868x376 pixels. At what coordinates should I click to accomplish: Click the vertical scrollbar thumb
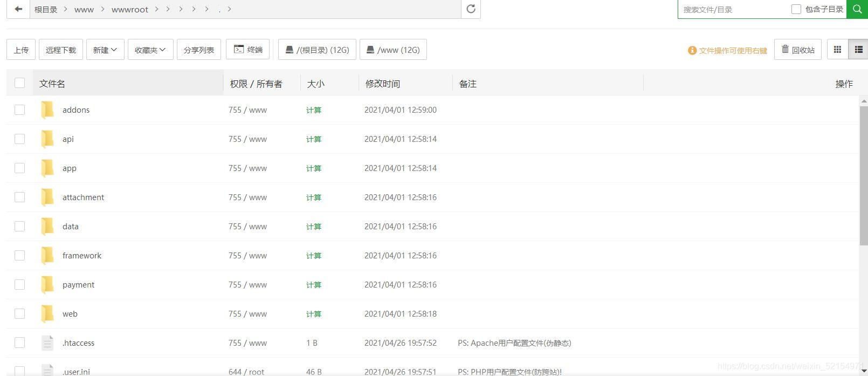(864, 175)
